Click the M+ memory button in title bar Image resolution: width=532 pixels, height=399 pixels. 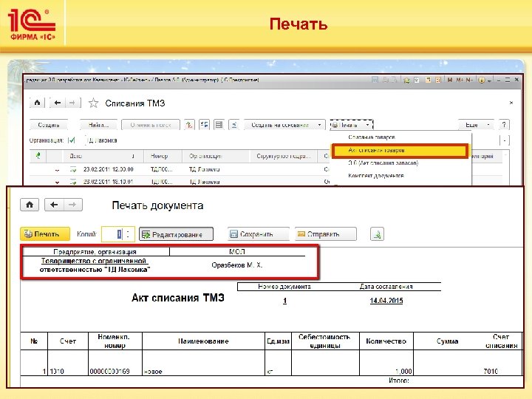pos(460,80)
